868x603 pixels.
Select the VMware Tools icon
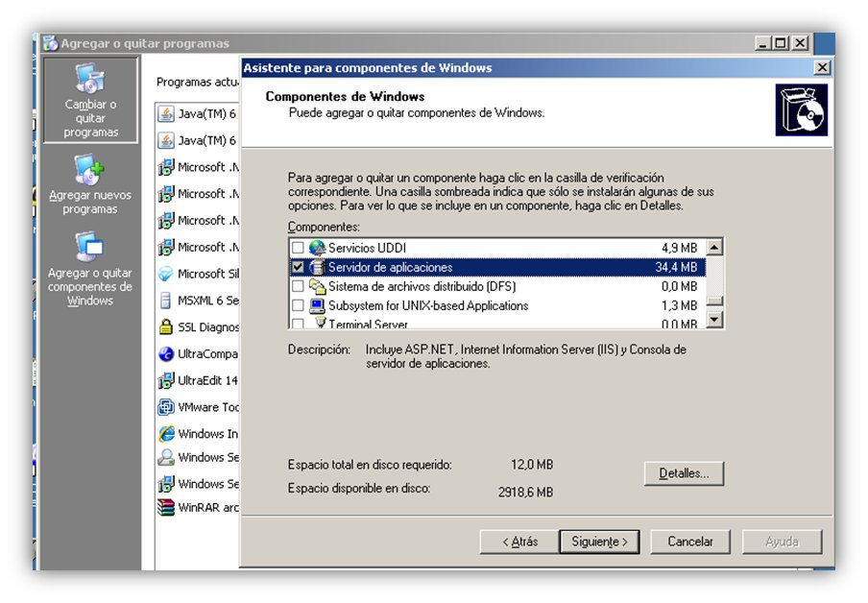166,407
